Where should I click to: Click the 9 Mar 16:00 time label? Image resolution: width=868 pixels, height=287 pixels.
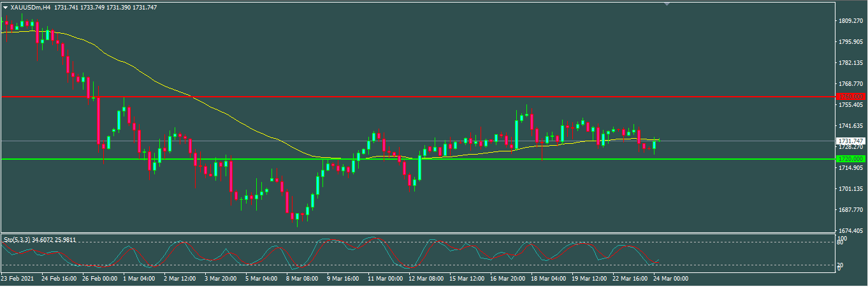pyautogui.click(x=345, y=279)
